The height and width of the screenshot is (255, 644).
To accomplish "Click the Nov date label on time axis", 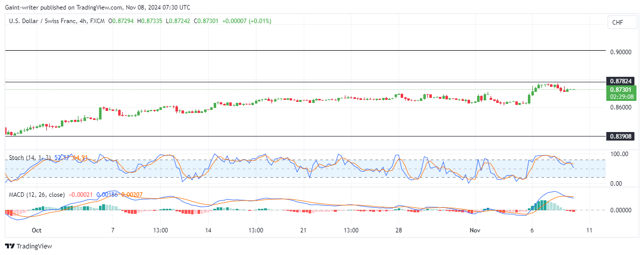I will click(475, 230).
